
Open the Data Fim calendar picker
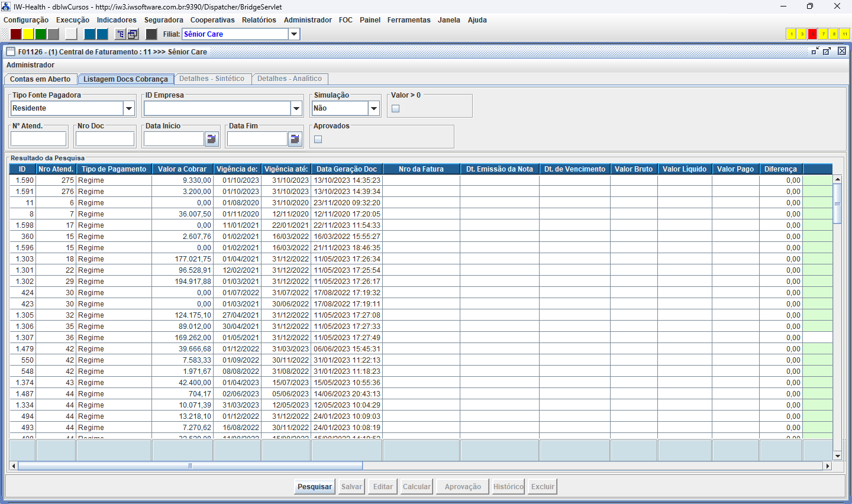(x=295, y=139)
